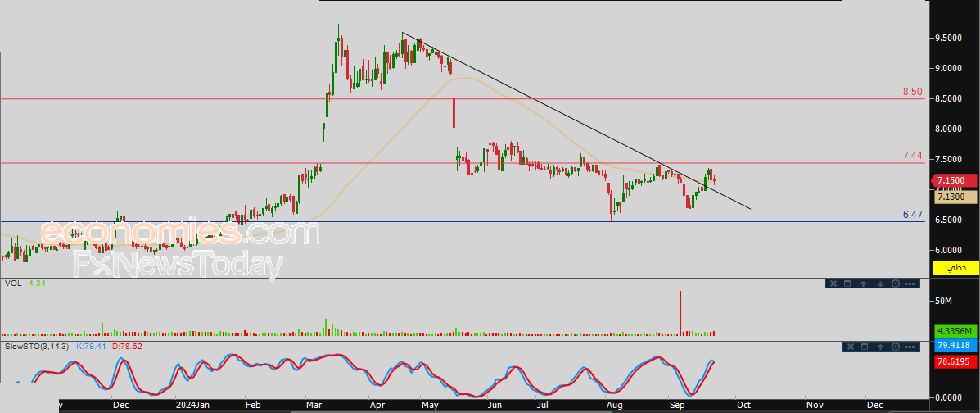The height and width of the screenshot is (413, 980).
Task: Click the red 78.6195 stochastic D tag
Action: 955,361
